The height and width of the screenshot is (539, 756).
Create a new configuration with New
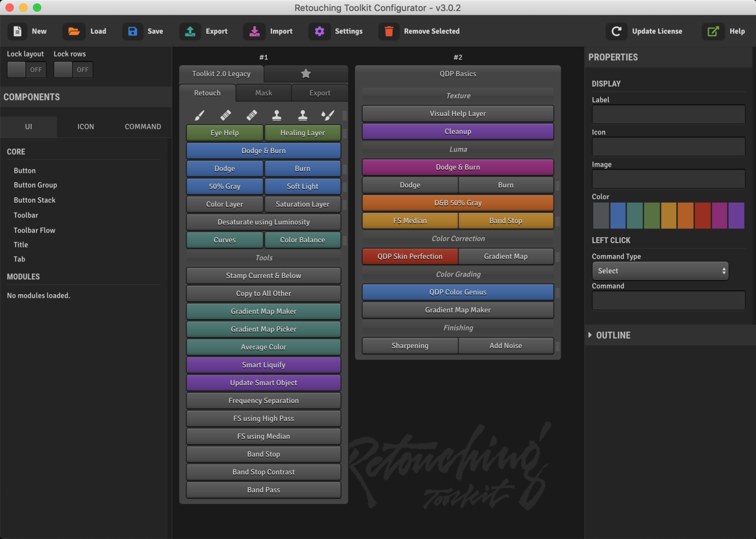coord(27,31)
